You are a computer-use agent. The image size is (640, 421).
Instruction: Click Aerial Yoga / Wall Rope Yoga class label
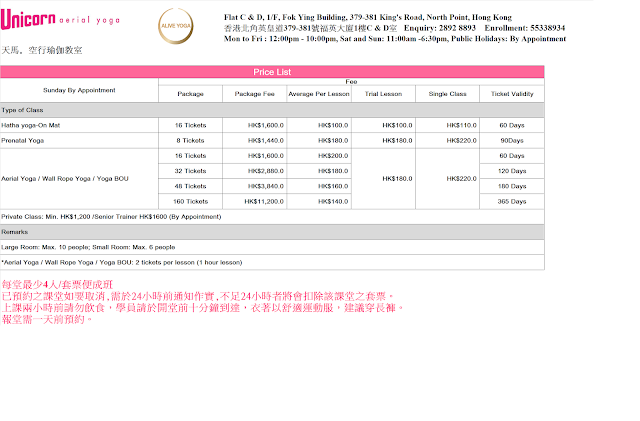(64, 179)
